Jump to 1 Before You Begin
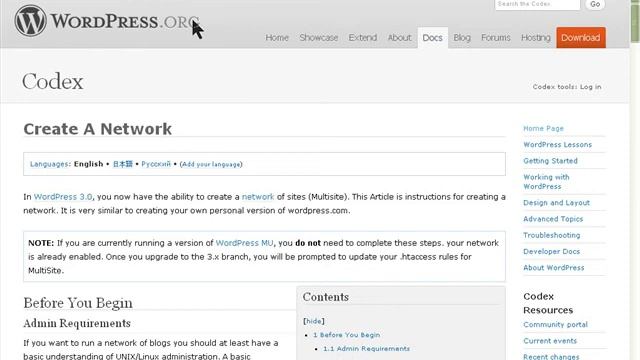Image resolution: width=640 pixels, height=360 pixels. pyautogui.click(x=347, y=335)
